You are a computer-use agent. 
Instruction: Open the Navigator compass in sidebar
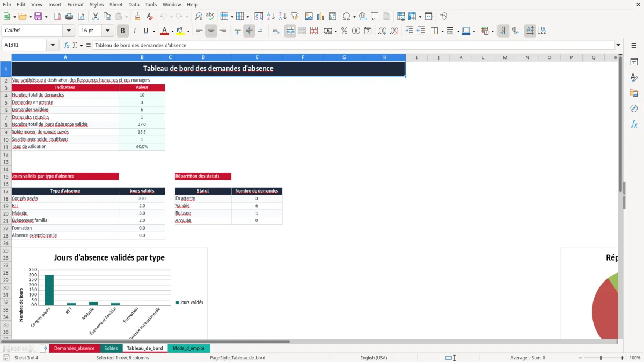(x=634, y=108)
